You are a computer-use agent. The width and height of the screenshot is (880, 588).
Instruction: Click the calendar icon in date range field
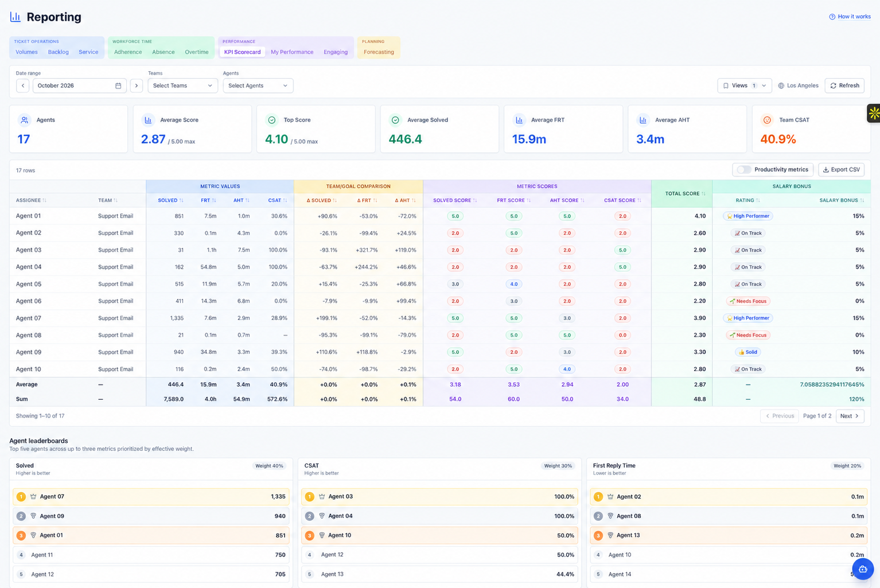point(118,85)
